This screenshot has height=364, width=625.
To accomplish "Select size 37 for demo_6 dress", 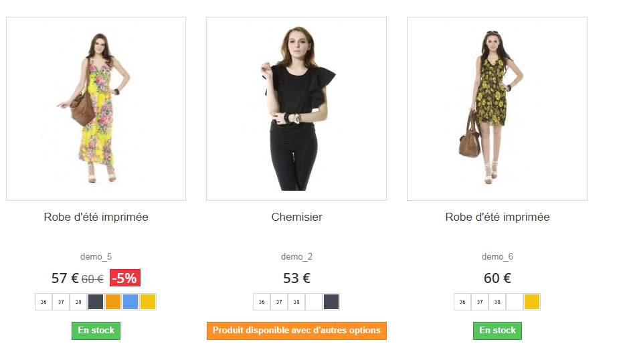I will tap(480, 302).
